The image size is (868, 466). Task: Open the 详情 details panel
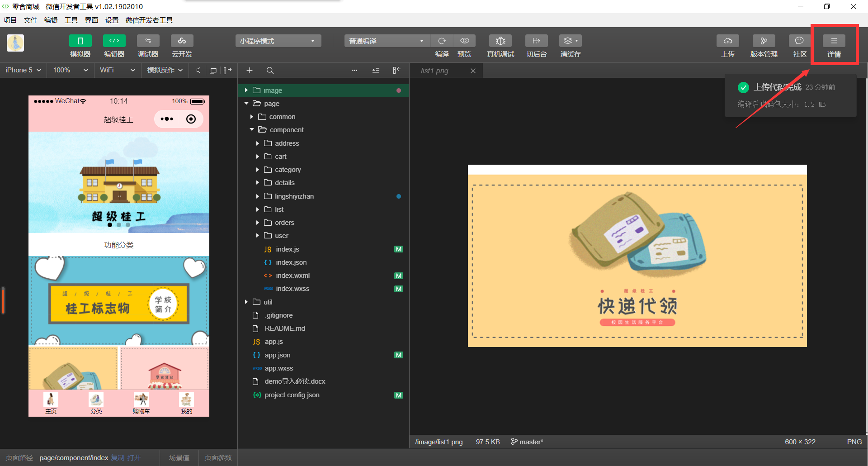tap(834, 41)
